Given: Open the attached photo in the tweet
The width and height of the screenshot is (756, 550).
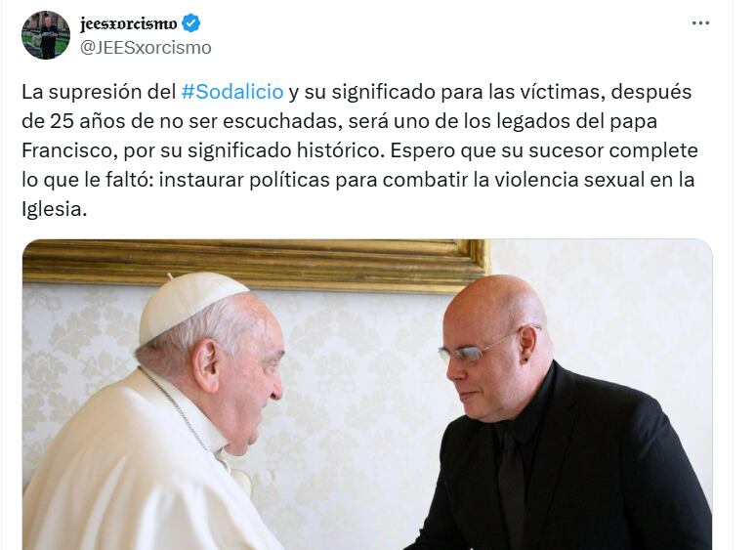Looking at the screenshot, I should coord(367,395).
